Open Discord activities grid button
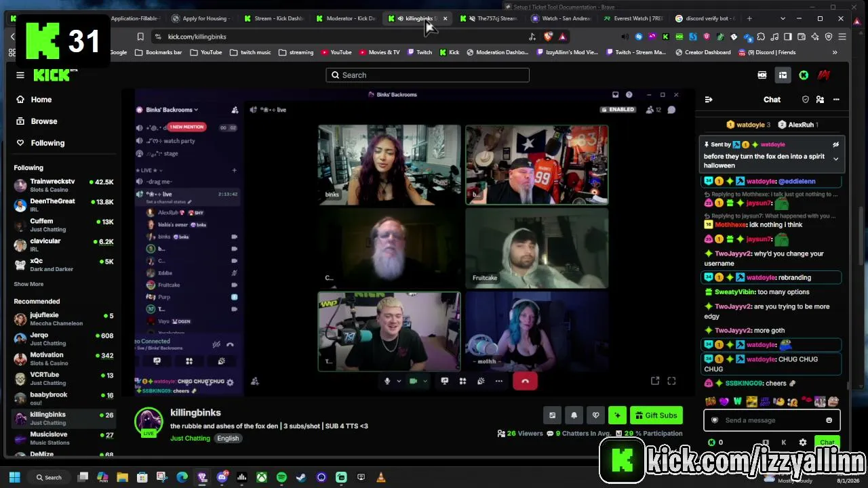Viewport: 868px width, 488px height. coord(462,381)
